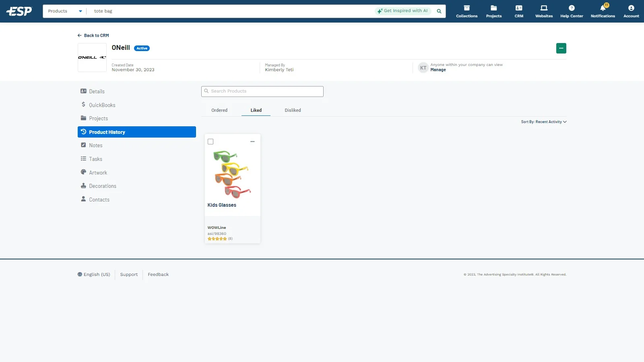
Task: Open Help Center
Action: (572, 11)
